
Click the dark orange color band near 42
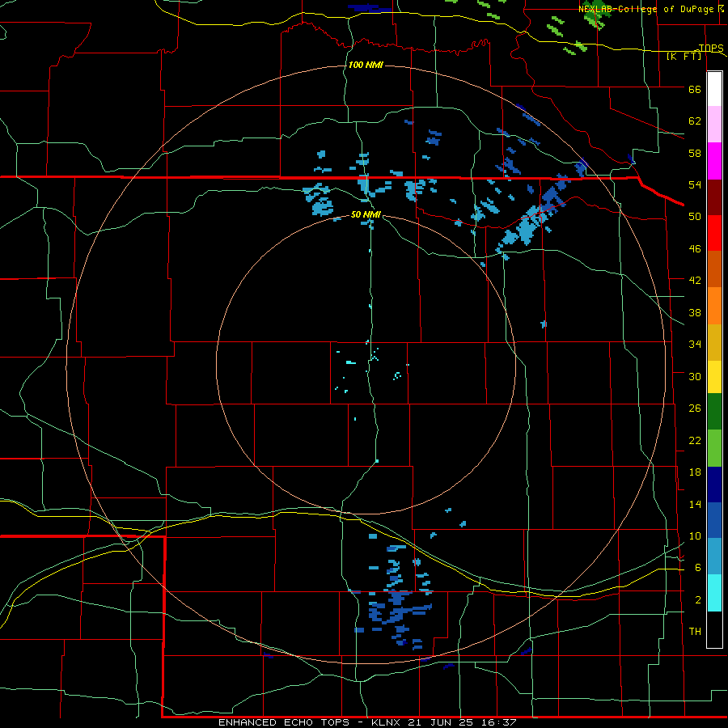pos(714,269)
